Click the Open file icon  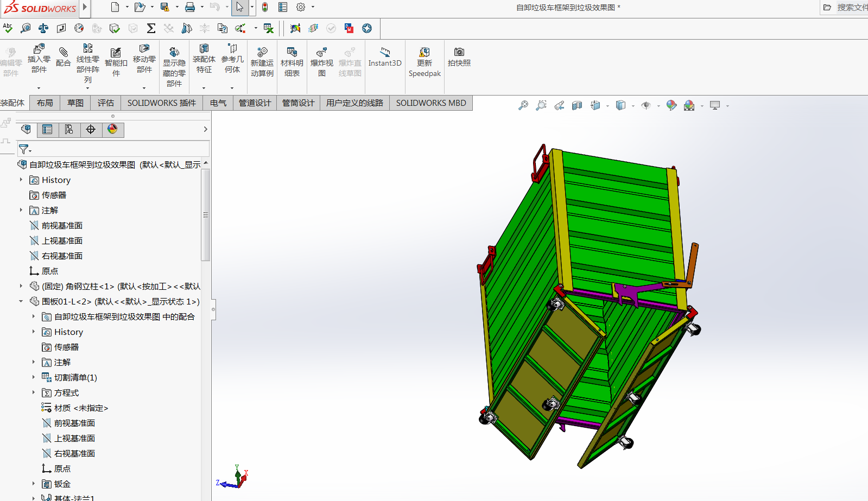coord(140,7)
